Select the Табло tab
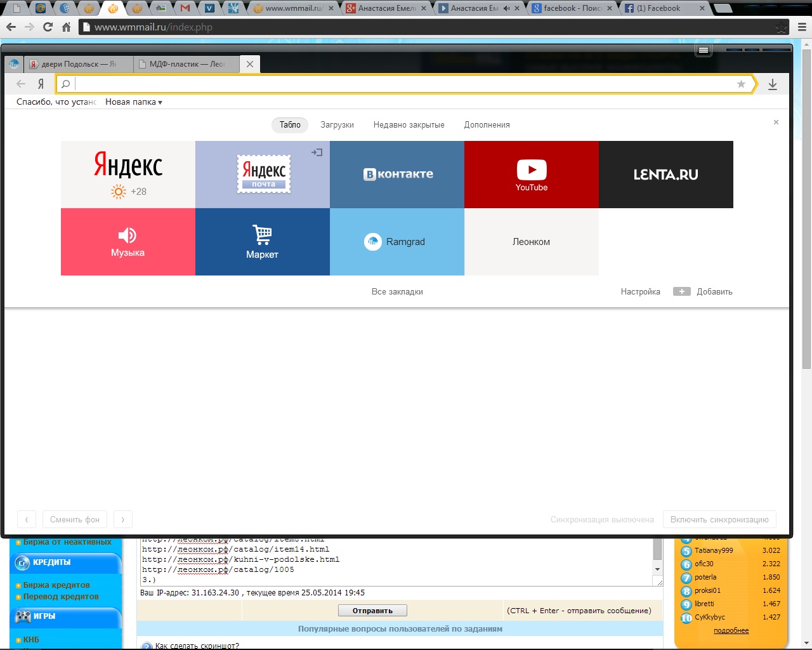This screenshot has height=650, width=812. (290, 125)
